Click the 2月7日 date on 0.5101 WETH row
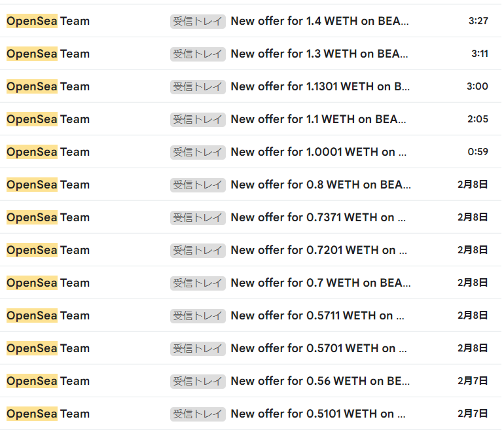This screenshot has height=432, width=504. (473, 414)
